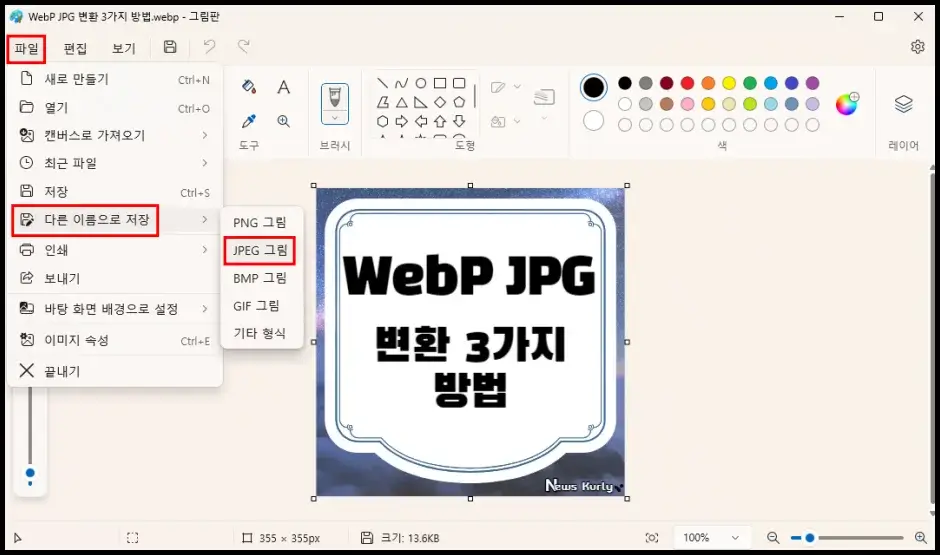Select the Curve shape
This screenshot has width=940, height=555.
pos(402,83)
